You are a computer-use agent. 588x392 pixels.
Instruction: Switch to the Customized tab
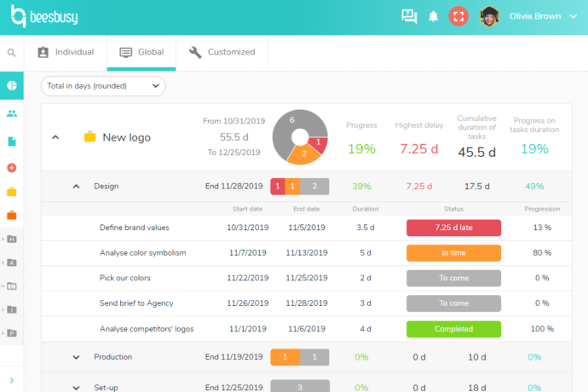[x=222, y=52]
